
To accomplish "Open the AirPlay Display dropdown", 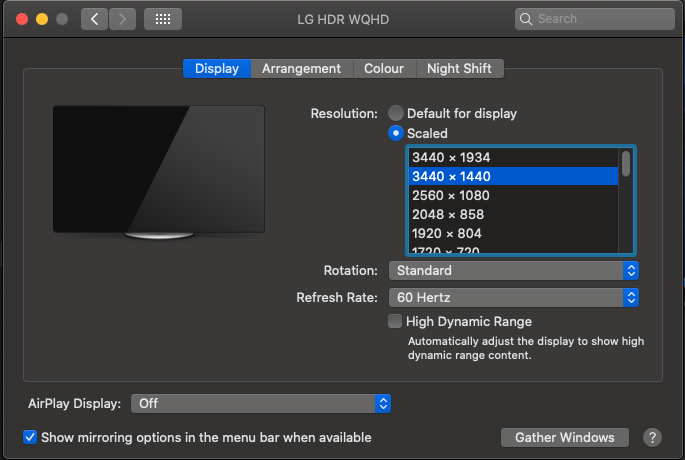I will tap(261, 403).
